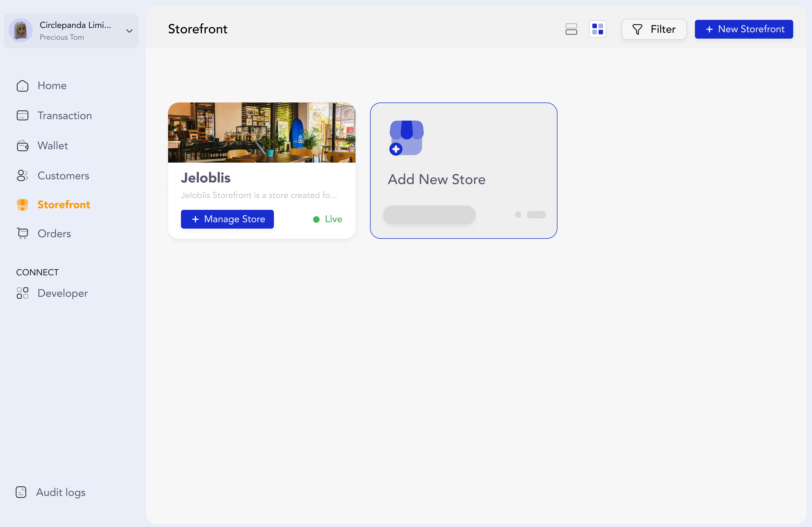Open the Filter options
Viewport: 812px width, 527px height.
point(654,29)
